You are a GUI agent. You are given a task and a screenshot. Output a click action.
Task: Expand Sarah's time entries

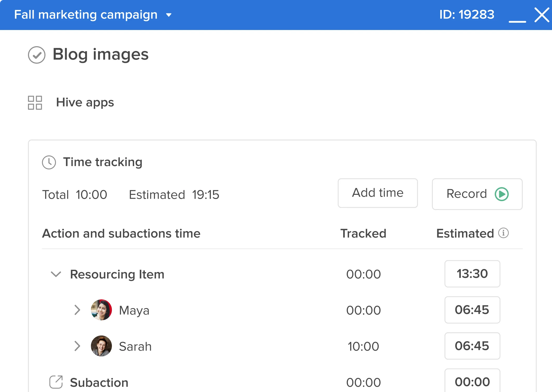click(77, 346)
